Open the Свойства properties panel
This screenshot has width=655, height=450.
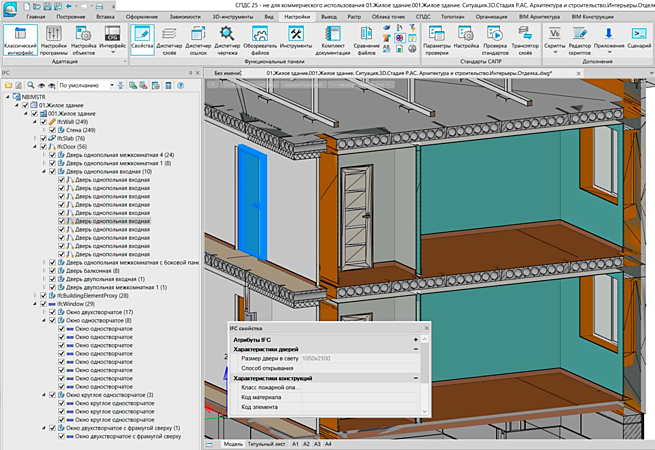(141, 40)
